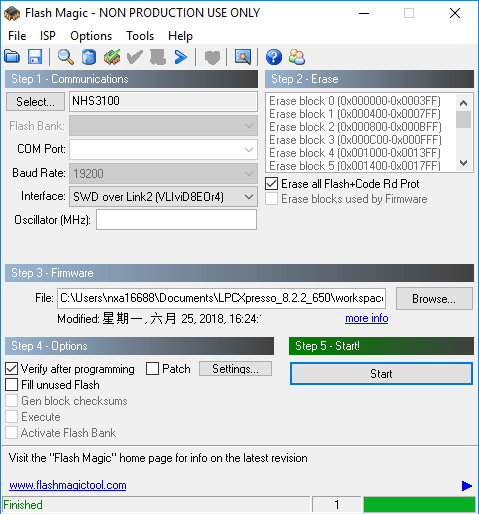Open the COM Port dropdown

[163, 149]
